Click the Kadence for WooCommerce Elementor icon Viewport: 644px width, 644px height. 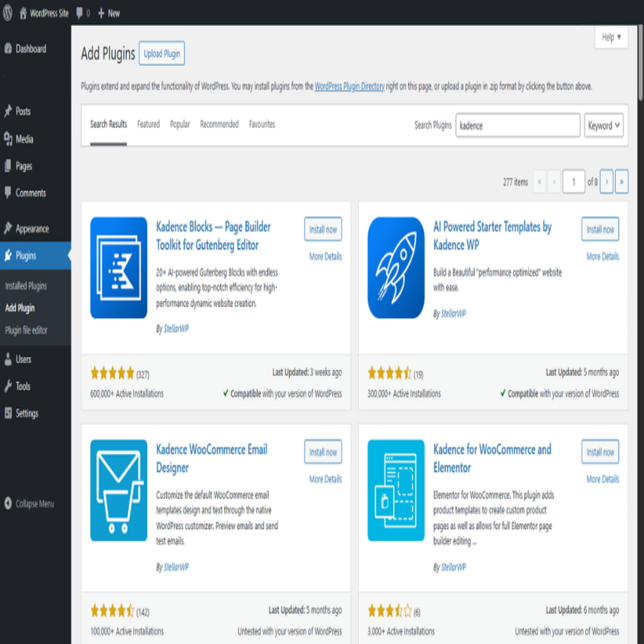[396, 491]
